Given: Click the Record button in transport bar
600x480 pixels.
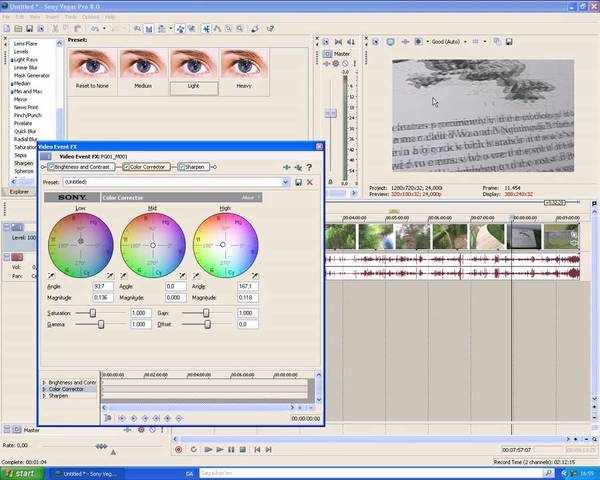Looking at the screenshot, I should (179, 449).
